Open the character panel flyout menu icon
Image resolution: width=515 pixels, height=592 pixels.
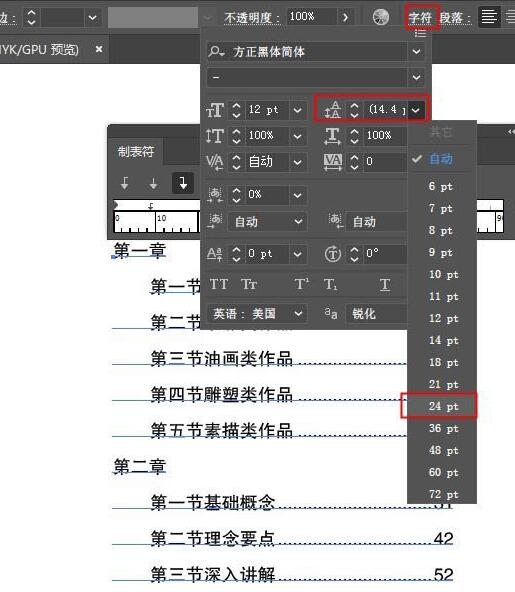(x=420, y=34)
